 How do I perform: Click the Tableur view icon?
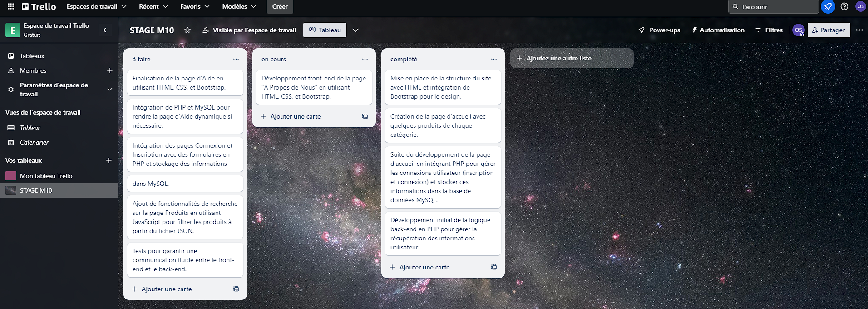tap(11, 128)
